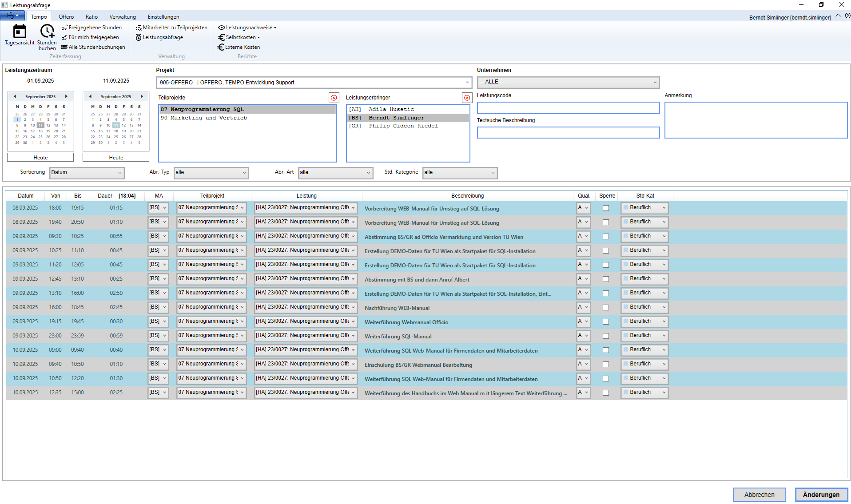Open the Selbstkosten report menu
Image resolution: width=851 pixels, height=504 pixels.
[239, 37]
